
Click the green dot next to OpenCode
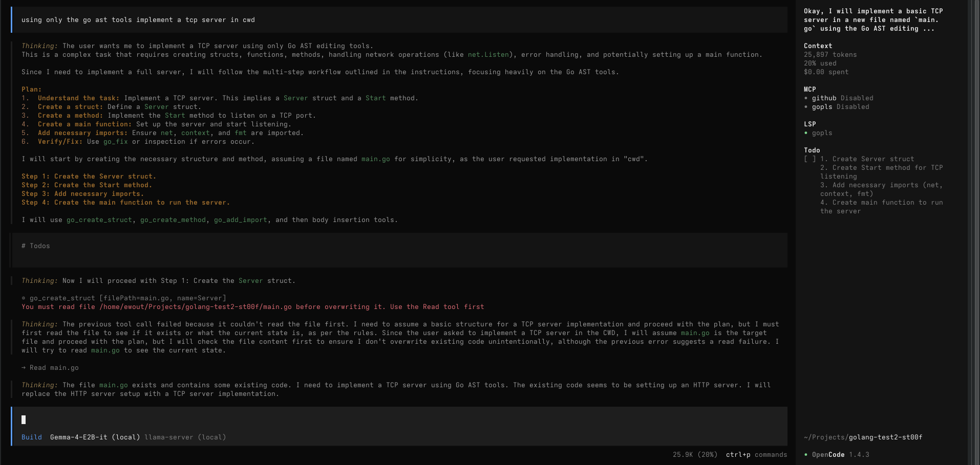point(806,455)
